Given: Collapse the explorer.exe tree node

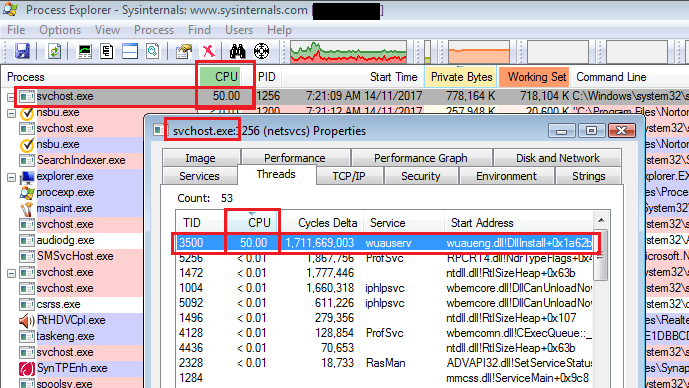Looking at the screenshot, I should point(11,178).
